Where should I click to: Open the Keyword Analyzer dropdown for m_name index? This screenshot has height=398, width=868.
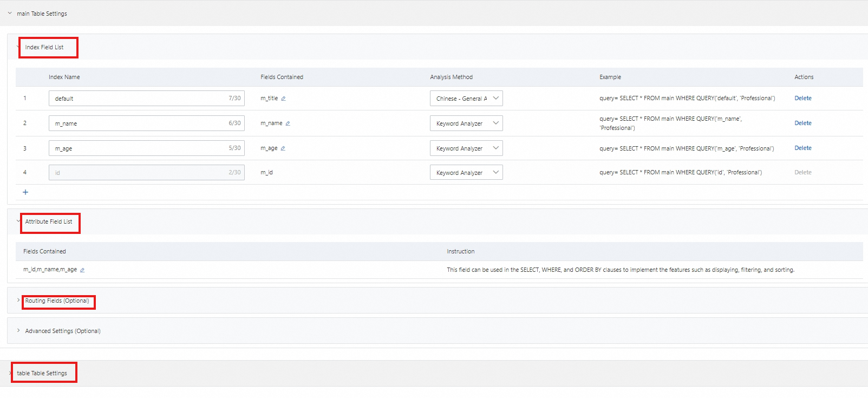[466, 123]
